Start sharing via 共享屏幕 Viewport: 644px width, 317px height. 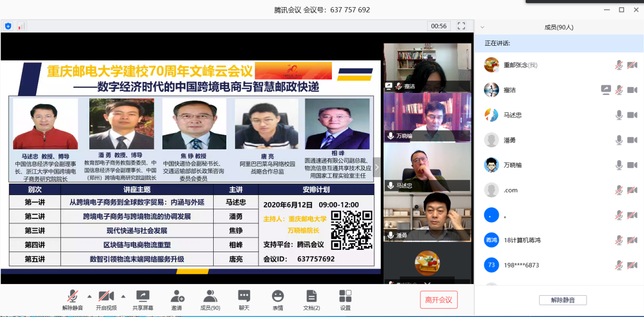(143, 300)
